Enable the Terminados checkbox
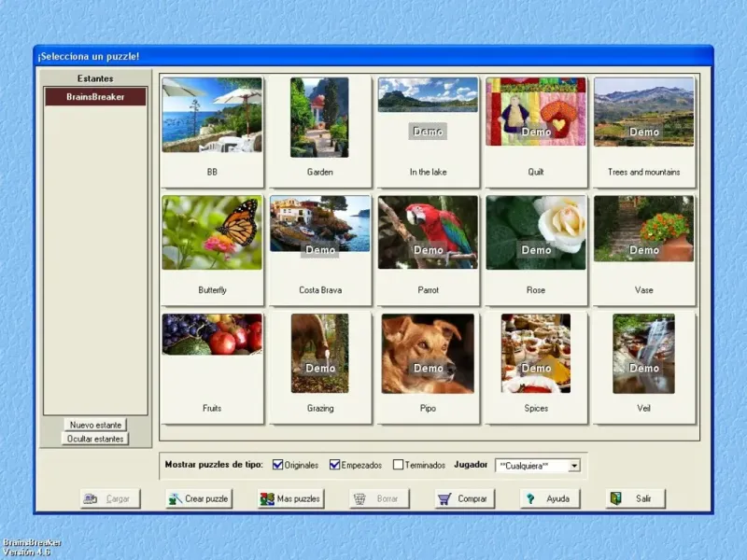The image size is (747, 560). pyautogui.click(x=399, y=465)
